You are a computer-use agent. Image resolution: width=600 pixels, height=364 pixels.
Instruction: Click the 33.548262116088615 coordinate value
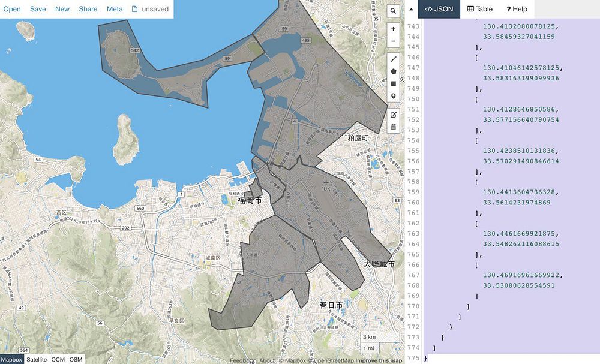pyautogui.click(x=521, y=244)
